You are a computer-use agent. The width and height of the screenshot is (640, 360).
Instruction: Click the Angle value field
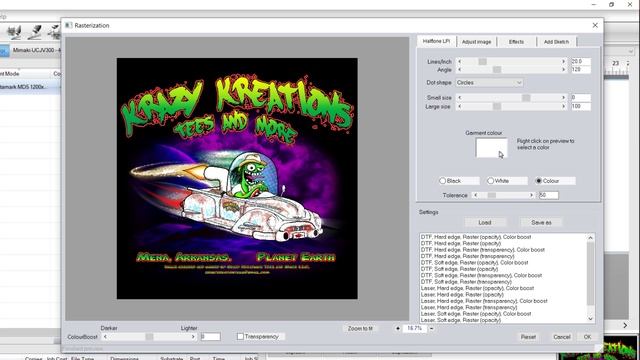(x=581, y=70)
